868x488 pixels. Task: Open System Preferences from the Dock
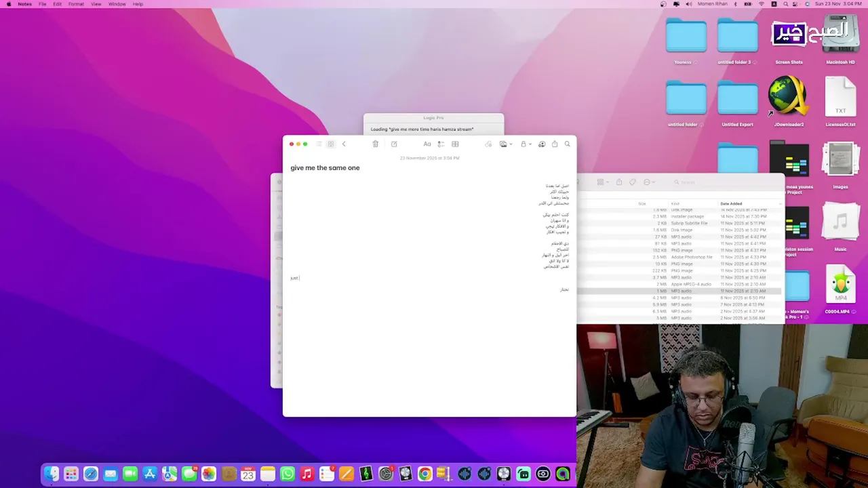(386, 474)
